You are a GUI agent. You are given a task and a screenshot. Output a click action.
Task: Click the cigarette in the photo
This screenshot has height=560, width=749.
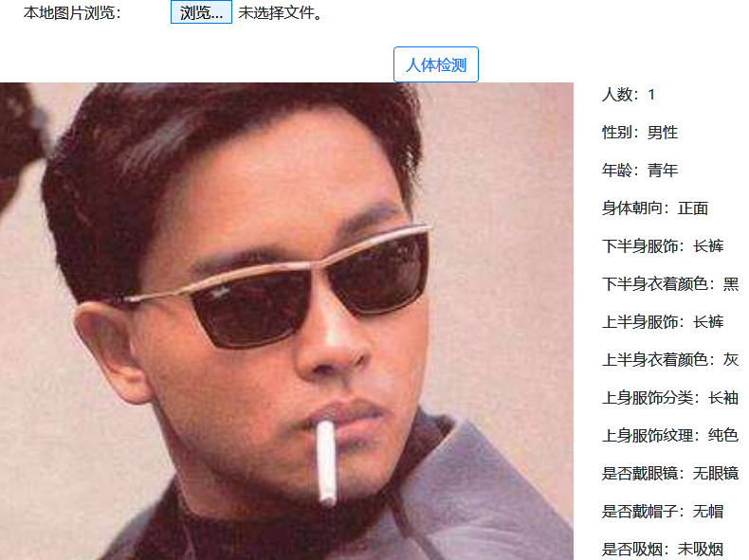[327, 462]
